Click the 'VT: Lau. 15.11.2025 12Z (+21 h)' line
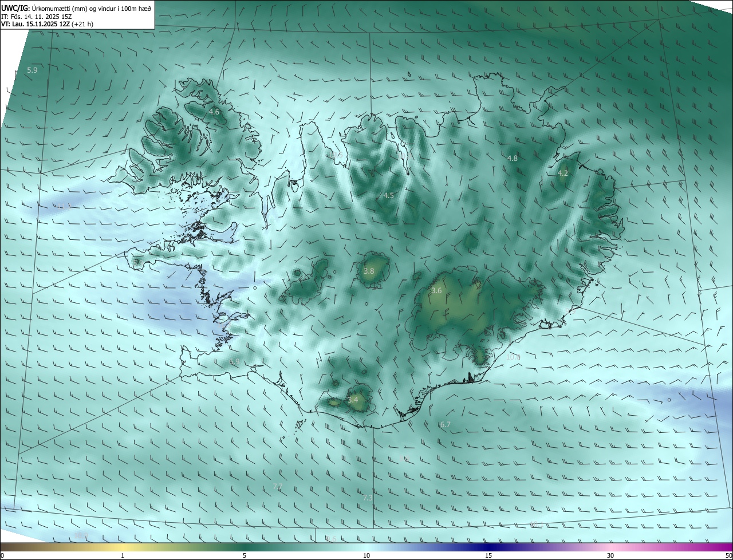The image size is (733, 560). 48,24
